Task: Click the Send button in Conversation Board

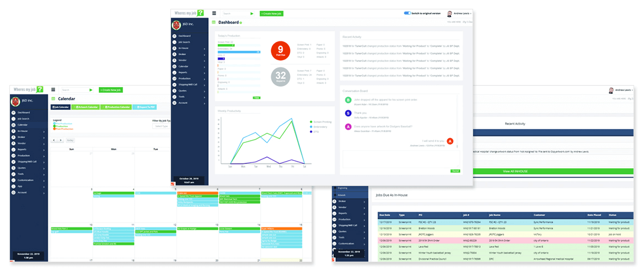Action: pos(455,171)
